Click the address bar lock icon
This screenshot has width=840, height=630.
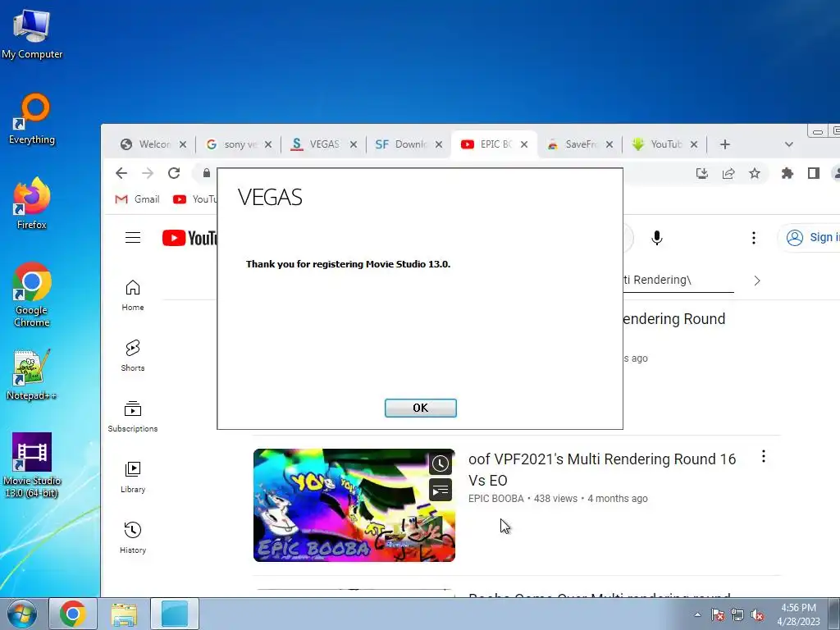click(x=207, y=173)
